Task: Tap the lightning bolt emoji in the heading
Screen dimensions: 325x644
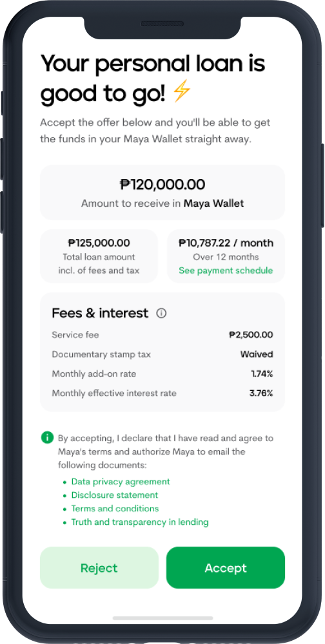Action: tap(181, 90)
